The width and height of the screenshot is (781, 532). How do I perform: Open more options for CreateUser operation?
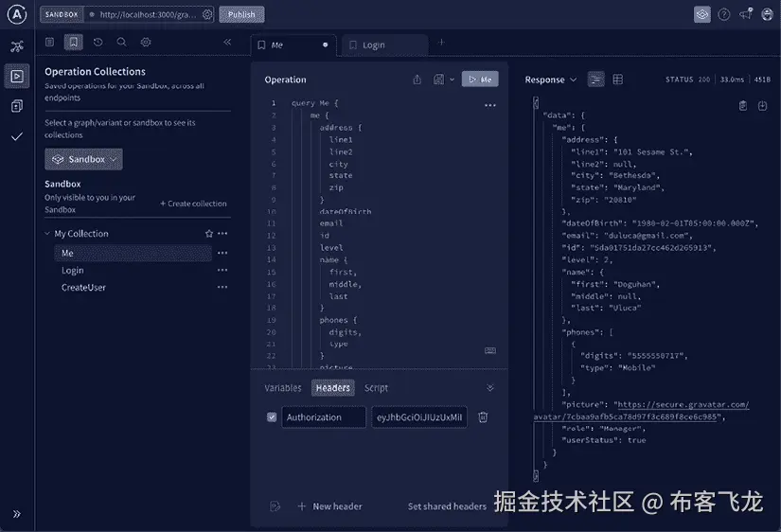[222, 287]
